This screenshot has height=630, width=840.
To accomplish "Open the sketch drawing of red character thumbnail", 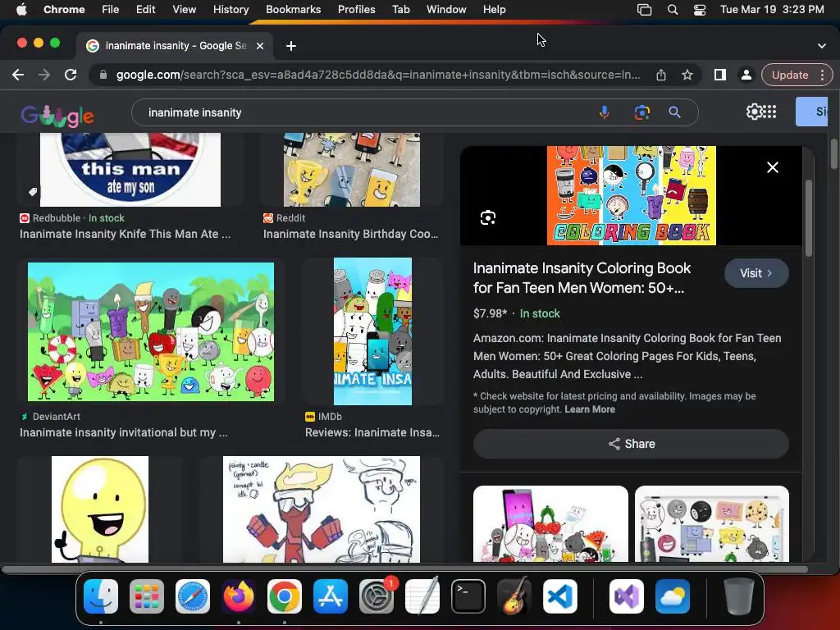I will 322,509.
